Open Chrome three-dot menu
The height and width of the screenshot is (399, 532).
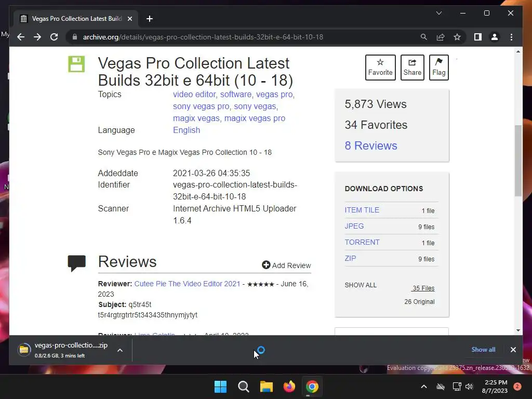[x=511, y=37]
